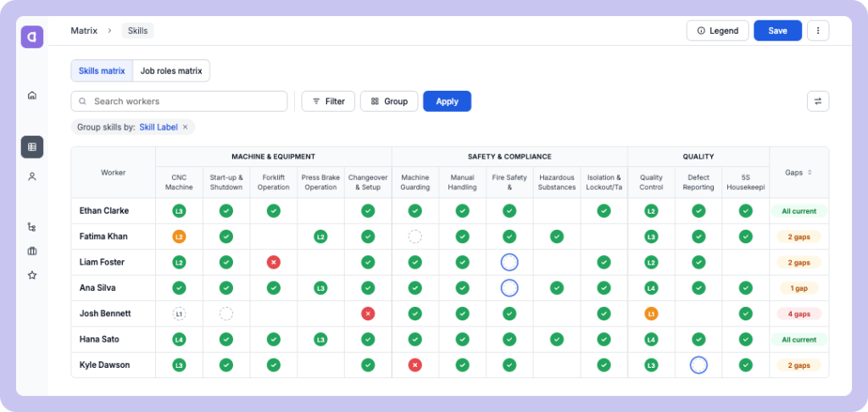Click the Defect Reporting column header
Viewport: 868px width, 412px height.
pos(698,182)
